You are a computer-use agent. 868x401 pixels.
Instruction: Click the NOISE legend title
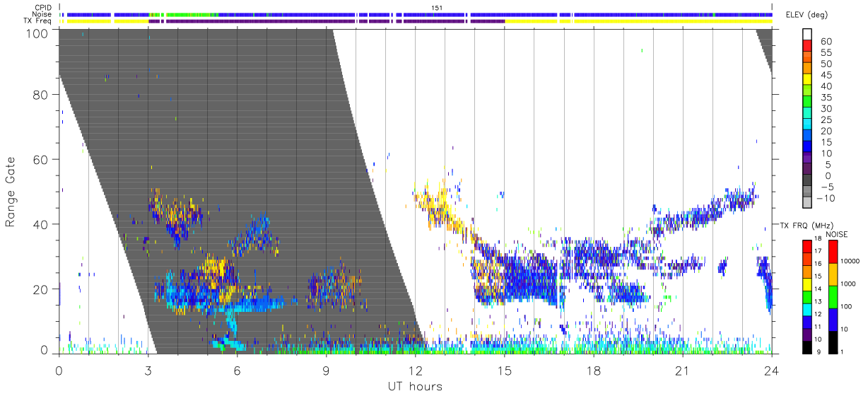(x=837, y=234)
